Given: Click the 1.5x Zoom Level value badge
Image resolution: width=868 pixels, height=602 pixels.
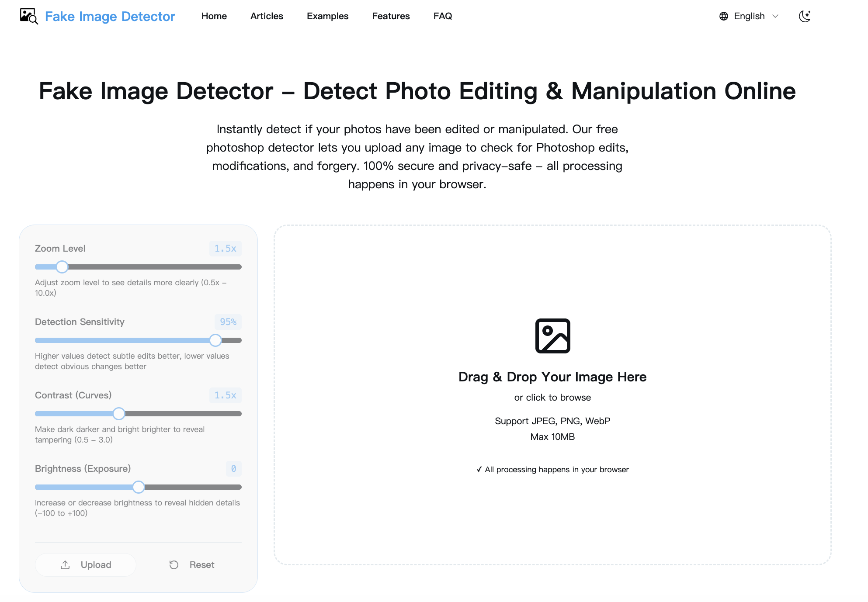Looking at the screenshot, I should click(225, 248).
